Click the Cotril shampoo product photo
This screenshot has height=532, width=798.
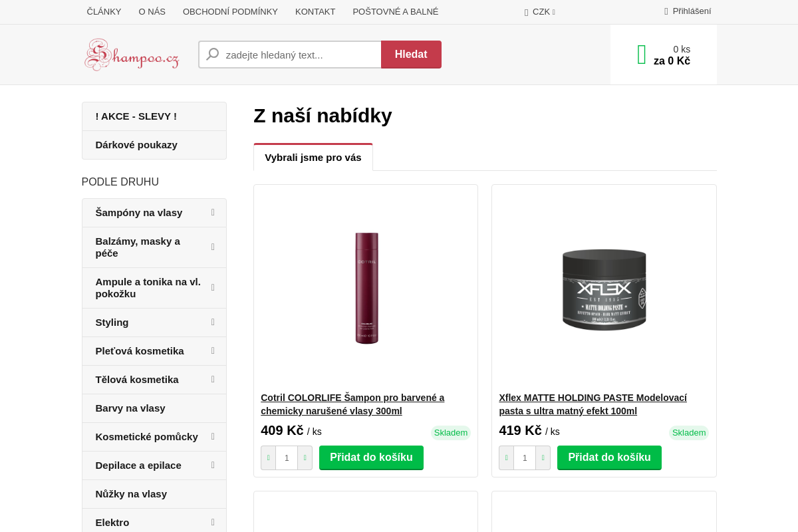pyautogui.click(x=366, y=287)
